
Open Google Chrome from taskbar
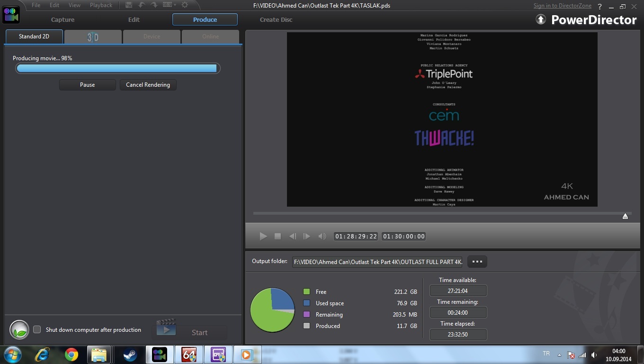click(72, 355)
